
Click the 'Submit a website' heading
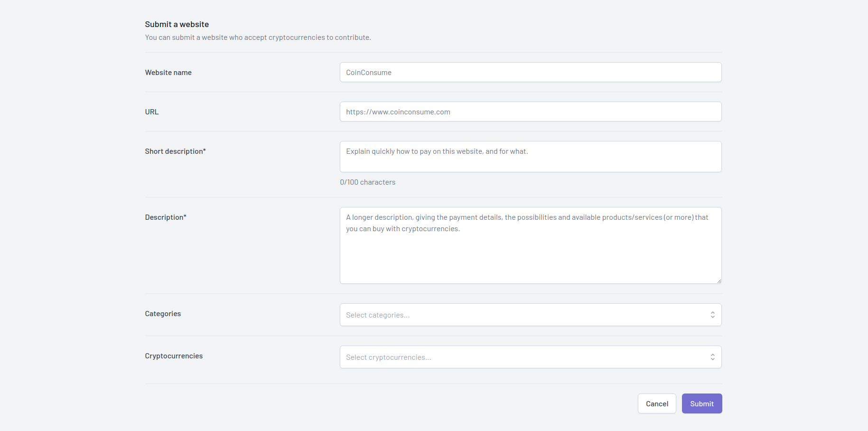[x=177, y=24]
